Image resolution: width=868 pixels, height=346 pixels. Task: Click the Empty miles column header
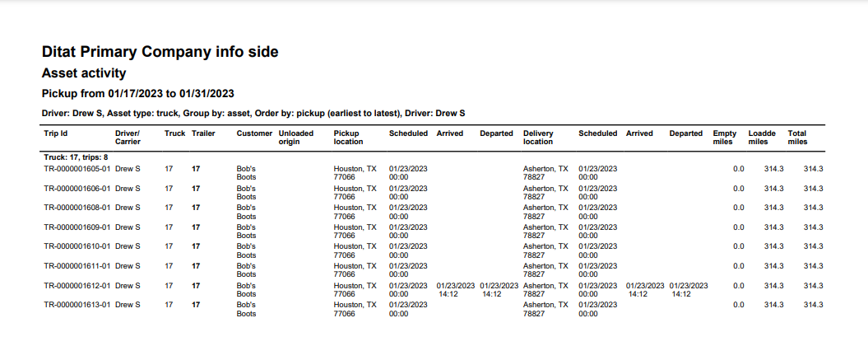725,138
